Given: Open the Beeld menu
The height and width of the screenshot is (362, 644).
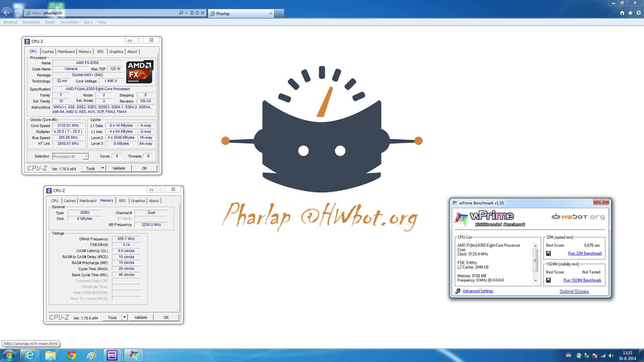Looking at the screenshot, I should coord(50,22).
